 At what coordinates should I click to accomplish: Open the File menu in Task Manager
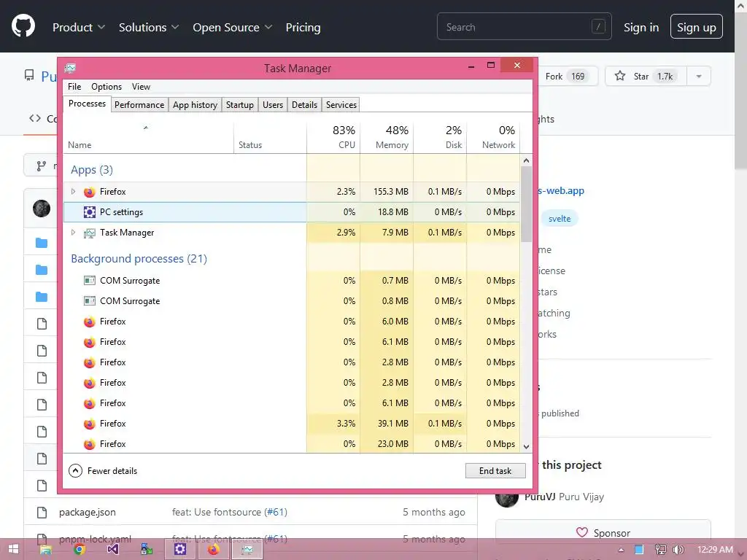(74, 87)
